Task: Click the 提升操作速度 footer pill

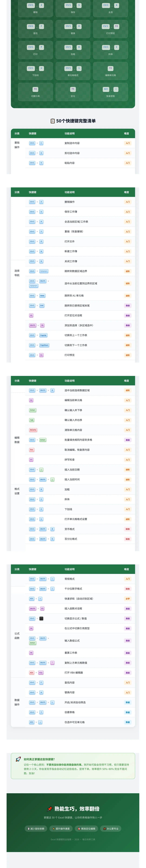Action: point(61,829)
